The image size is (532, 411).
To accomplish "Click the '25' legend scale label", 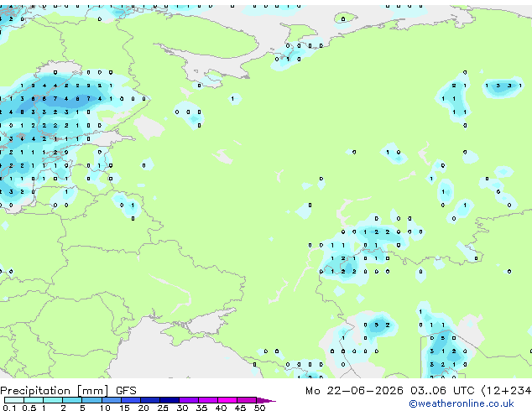I will point(163,408).
